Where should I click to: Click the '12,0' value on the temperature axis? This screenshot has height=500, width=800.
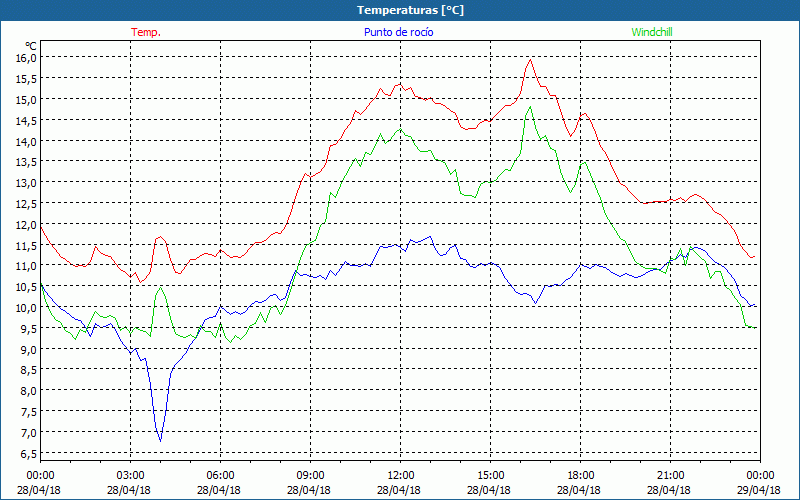pos(26,224)
